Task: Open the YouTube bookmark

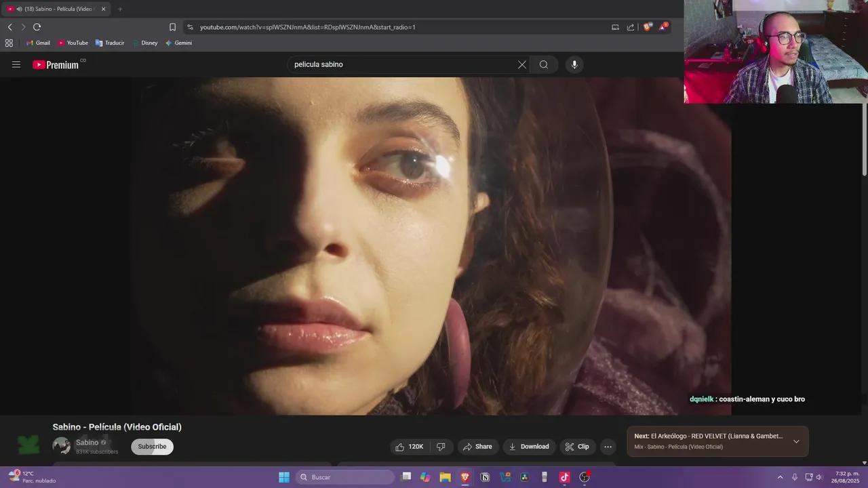Action: [x=73, y=43]
